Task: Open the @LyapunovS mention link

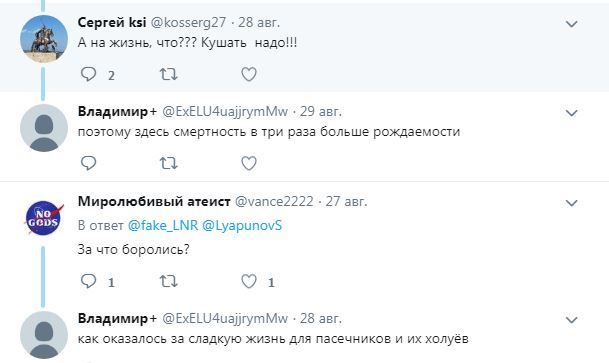Action: tap(242, 226)
